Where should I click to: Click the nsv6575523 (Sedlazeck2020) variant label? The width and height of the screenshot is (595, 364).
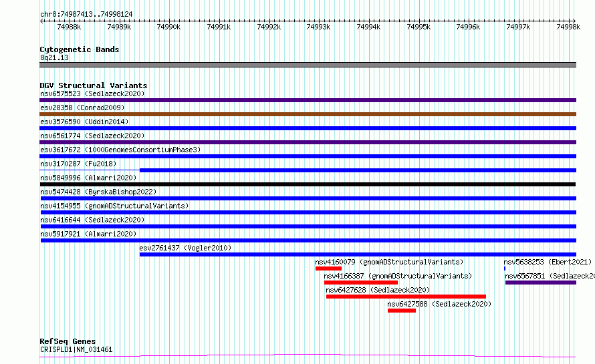coord(92,94)
